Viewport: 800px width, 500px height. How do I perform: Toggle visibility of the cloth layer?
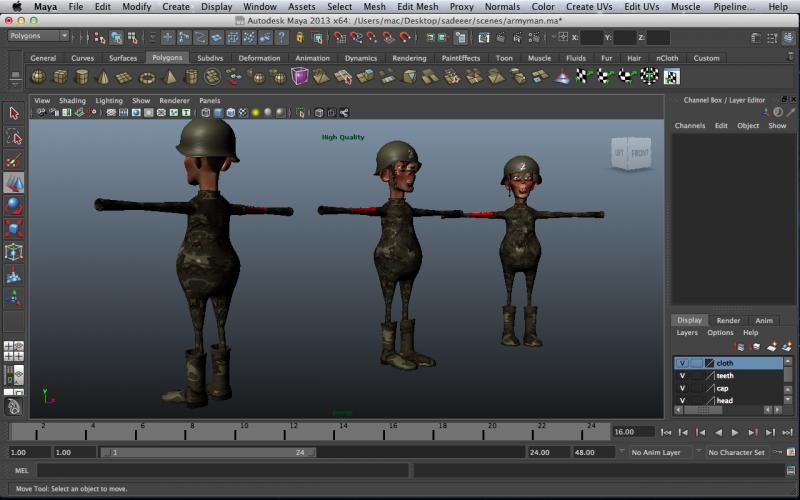pyautogui.click(x=682, y=363)
